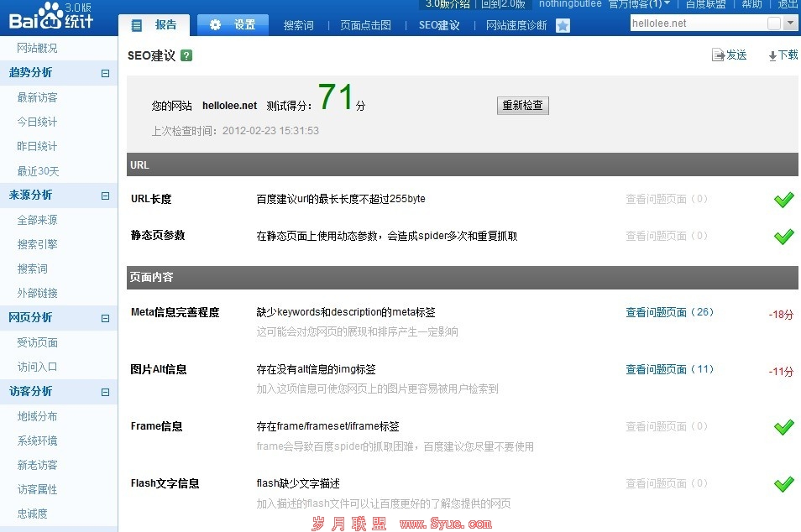Select 搜索引擎 in the sidebar
Image resolution: width=801 pixels, height=532 pixels.
37,244
